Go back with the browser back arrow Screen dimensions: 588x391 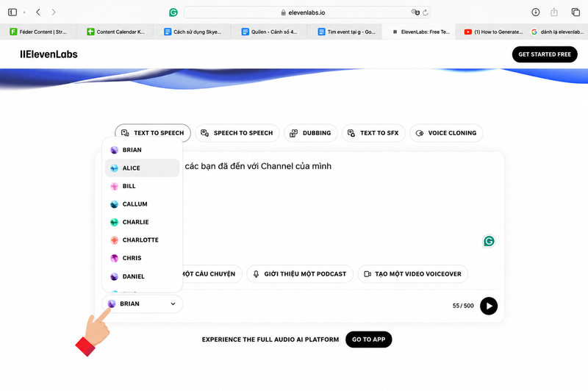[38, 12]
